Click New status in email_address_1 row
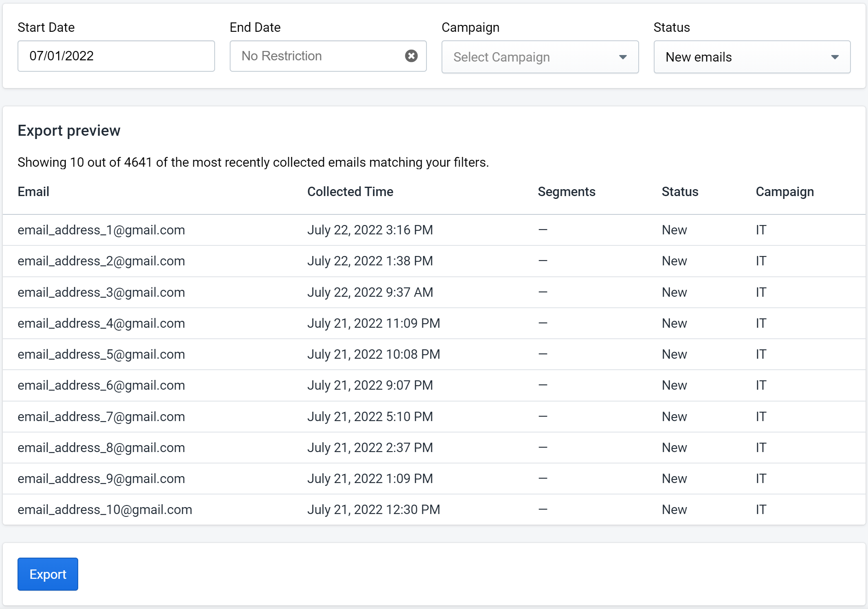The width and height of the screenshot is (868, 609). coord(674,230)
